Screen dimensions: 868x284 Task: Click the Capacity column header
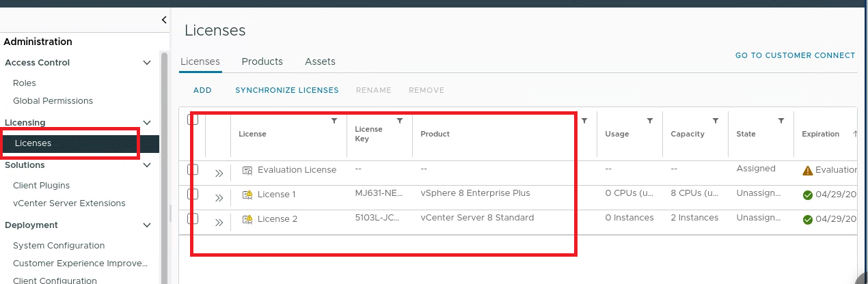coord(688,134)
